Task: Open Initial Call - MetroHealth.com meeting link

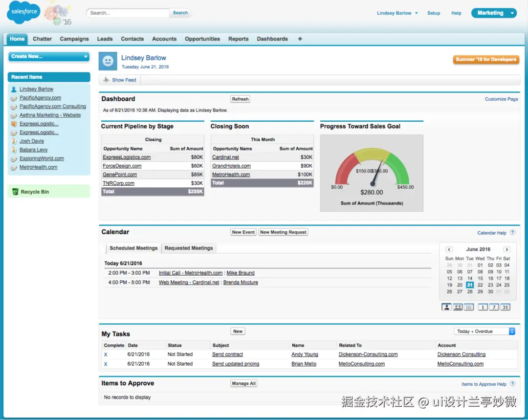Action: [x=191, y=273]
